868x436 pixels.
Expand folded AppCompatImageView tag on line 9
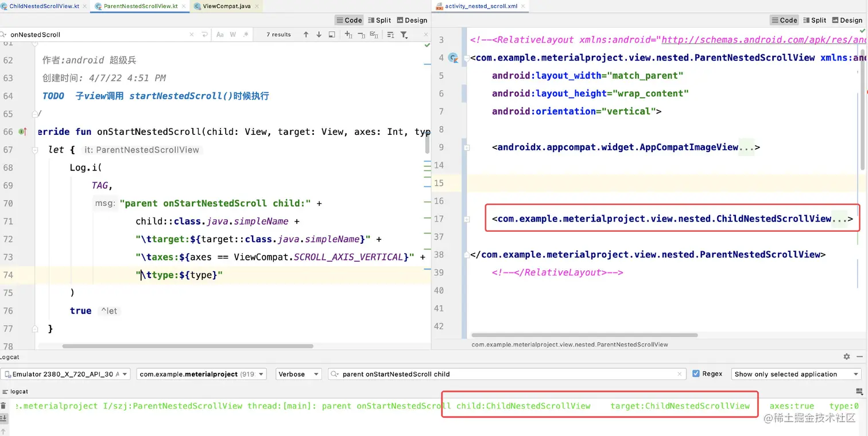tap(467, 147)
